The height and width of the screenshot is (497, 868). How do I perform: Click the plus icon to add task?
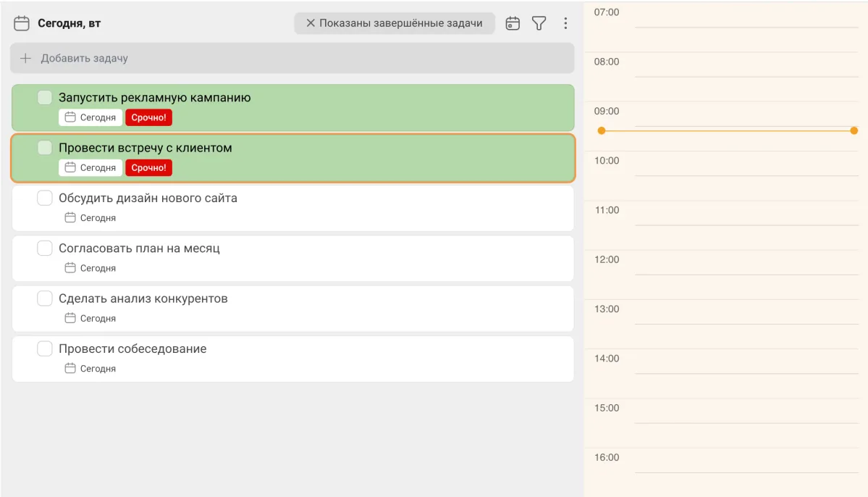click(x=25, y=58)
